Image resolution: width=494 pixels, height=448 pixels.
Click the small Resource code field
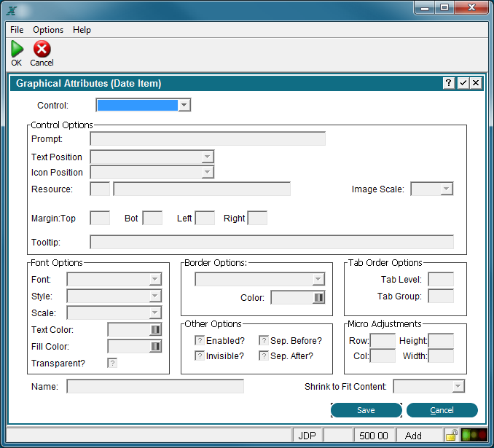[100, 189]
